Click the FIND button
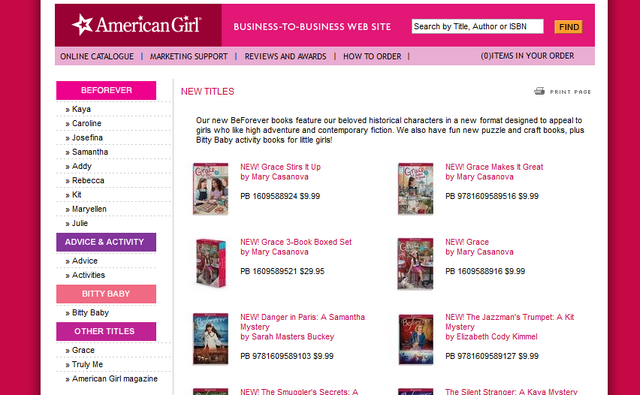 569,27
